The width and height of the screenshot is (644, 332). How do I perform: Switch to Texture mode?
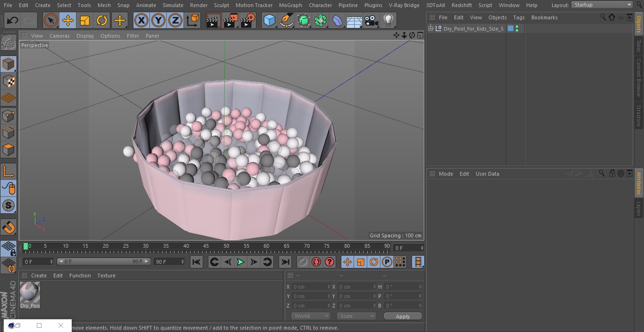pos(8,81)
